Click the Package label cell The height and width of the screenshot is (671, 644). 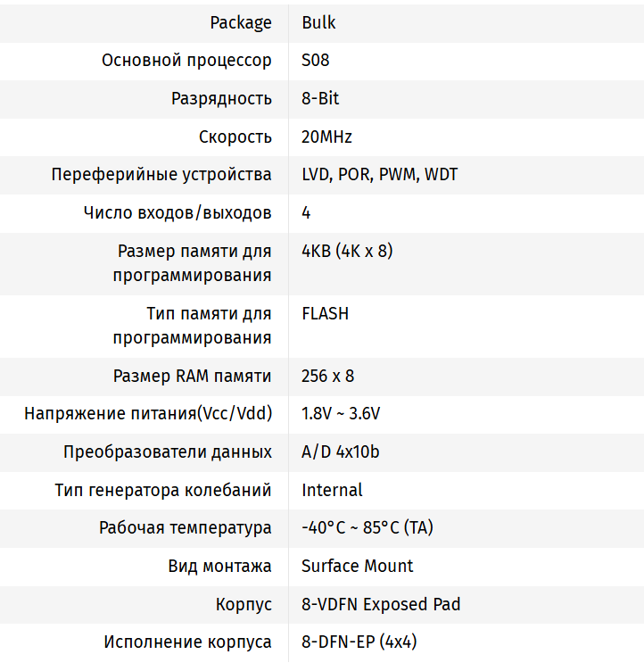241,23
